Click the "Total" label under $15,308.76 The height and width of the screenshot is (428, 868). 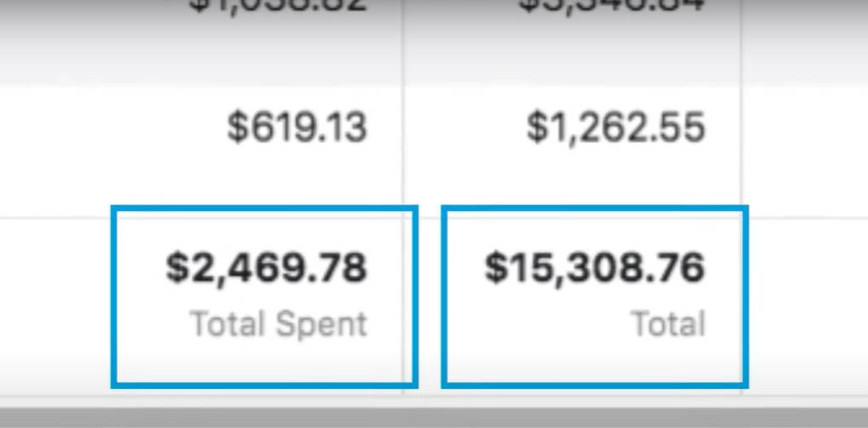click(668, 324)
